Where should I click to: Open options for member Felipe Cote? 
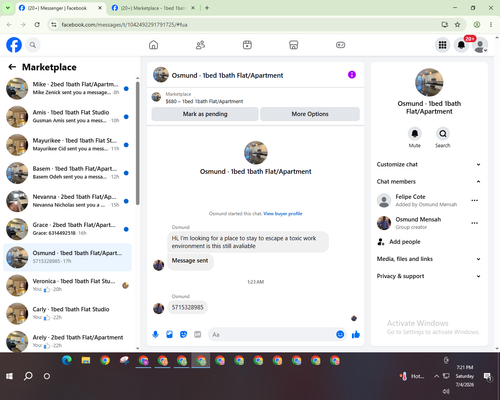(x=475, y=200)
